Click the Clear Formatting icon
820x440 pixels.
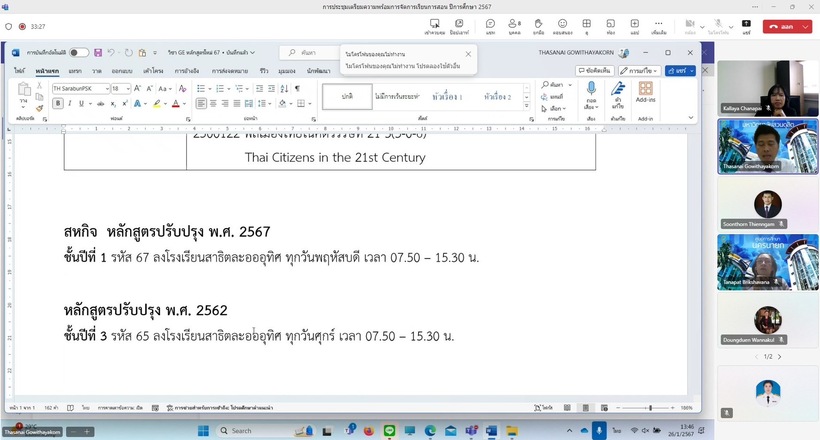click(x=183, y=88)
